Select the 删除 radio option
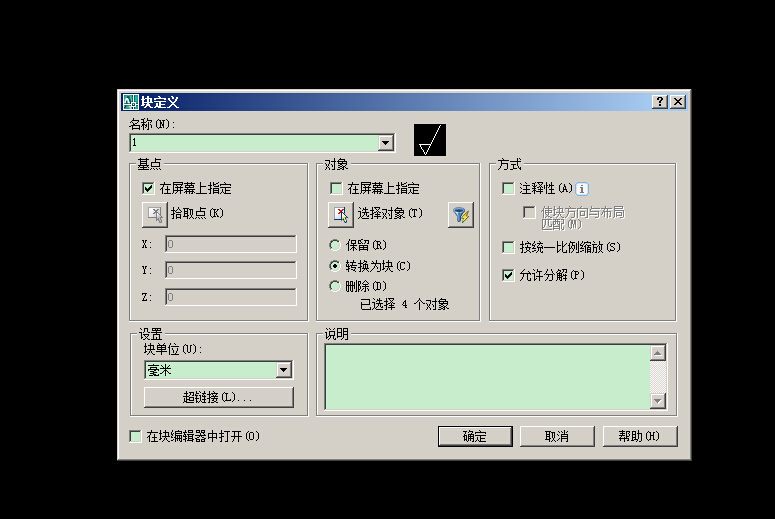 335,286
